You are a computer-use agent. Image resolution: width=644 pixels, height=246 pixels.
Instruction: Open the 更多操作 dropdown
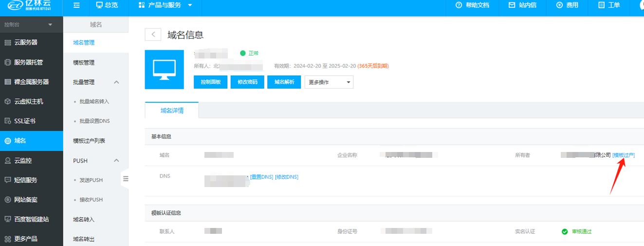329,82
